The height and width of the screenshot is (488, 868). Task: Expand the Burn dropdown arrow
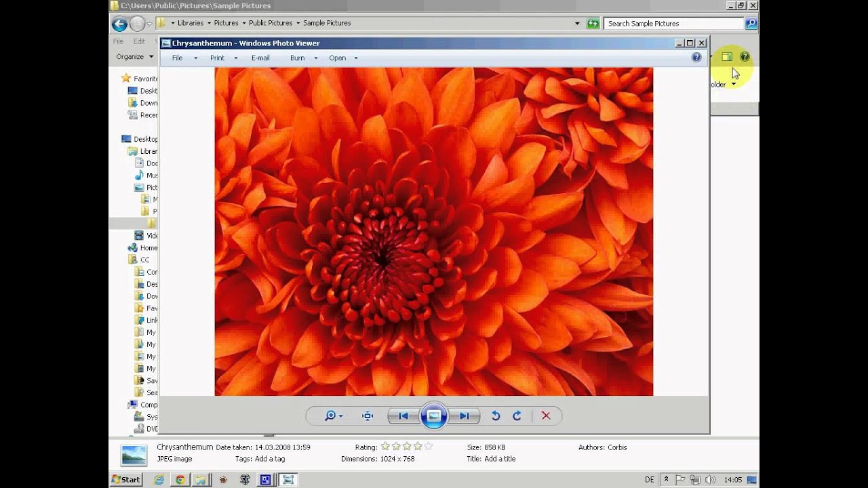click(316, 58)
